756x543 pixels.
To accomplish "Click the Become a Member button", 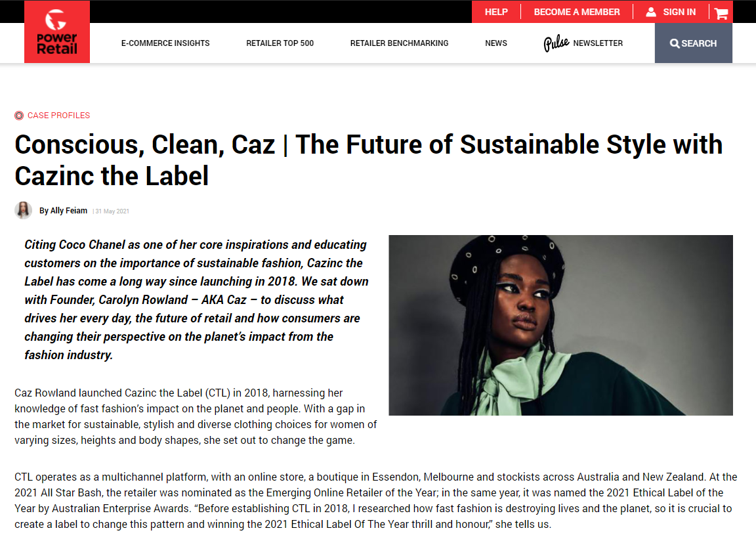I will click(x=577, y=12).
